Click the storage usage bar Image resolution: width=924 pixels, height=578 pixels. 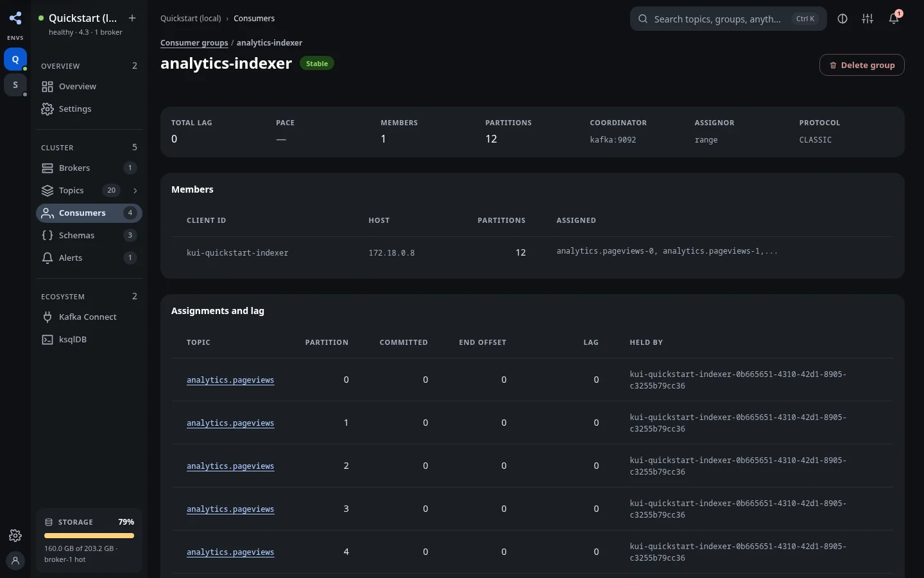coord(89,536)
